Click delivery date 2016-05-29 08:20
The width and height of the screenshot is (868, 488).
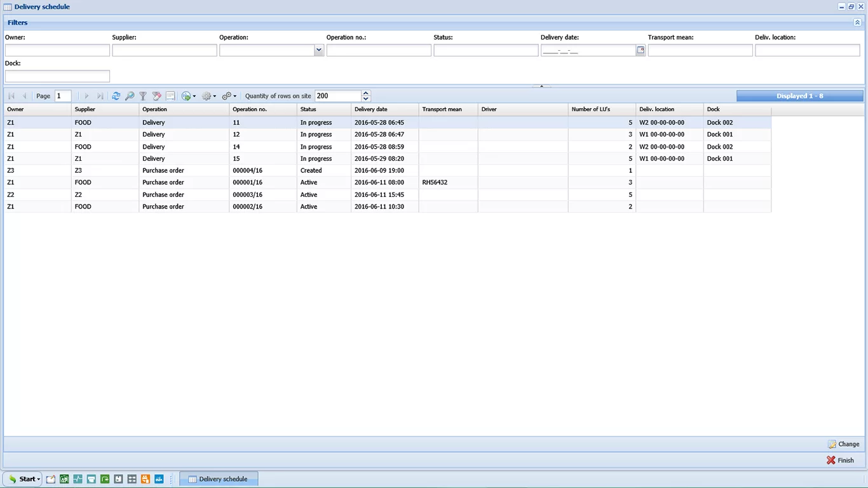click(x=385, y=159)
